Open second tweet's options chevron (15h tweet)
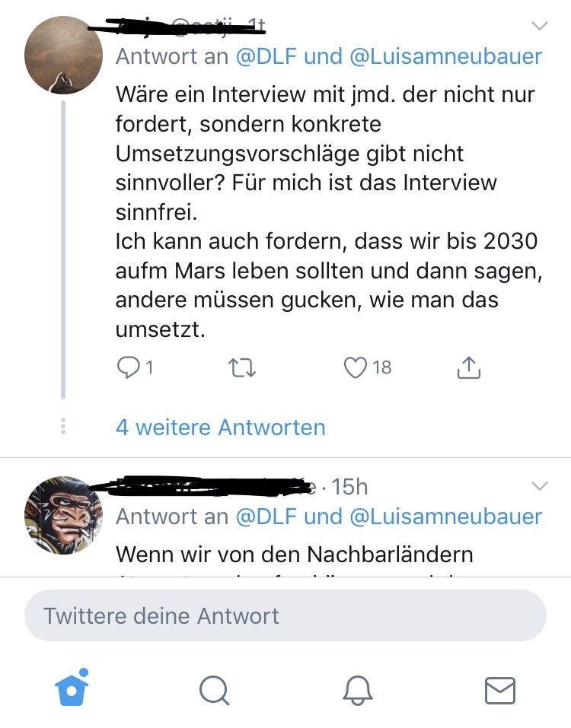Image resolution: width=571 pixels, height=728 pixels. click(539, 486)
